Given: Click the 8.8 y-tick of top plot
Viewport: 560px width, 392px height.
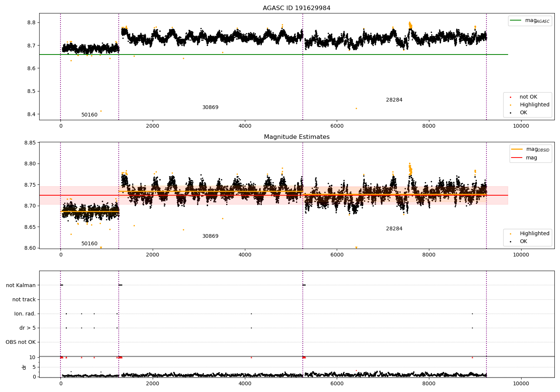Looking at the screenshot, I should [x=31, y=22].
